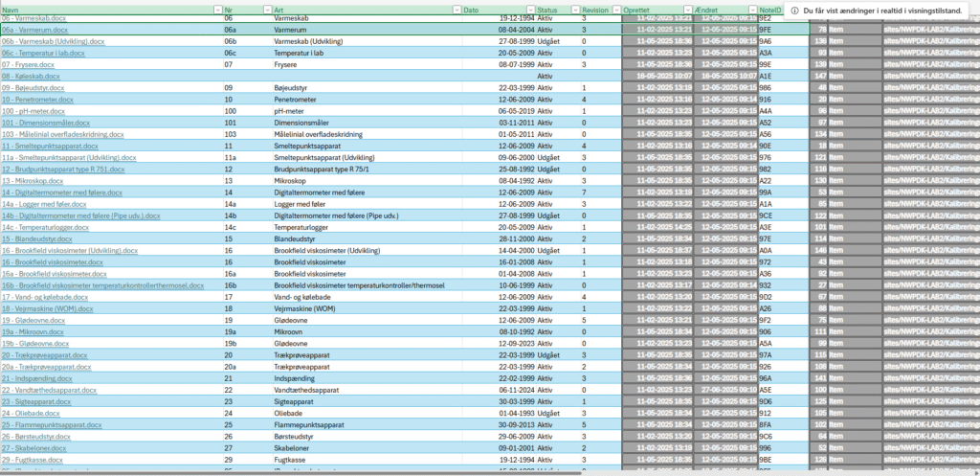
Task: Open the Dato column filter dropdown
Action: [530, 10]
